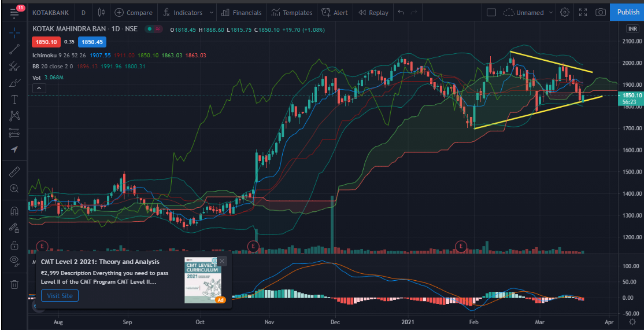Click the INR currency label
The image size is (644, 330).
(x=632, y=28)
